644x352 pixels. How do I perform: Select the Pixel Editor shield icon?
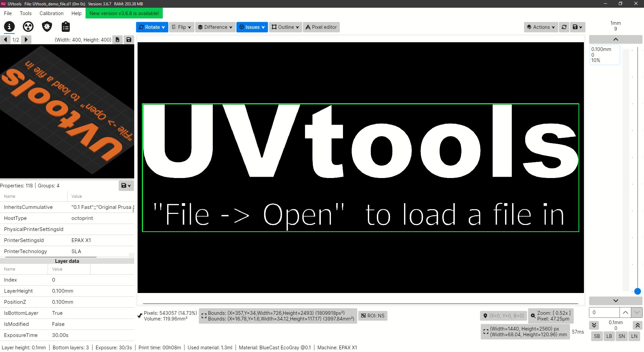(47, 27)
